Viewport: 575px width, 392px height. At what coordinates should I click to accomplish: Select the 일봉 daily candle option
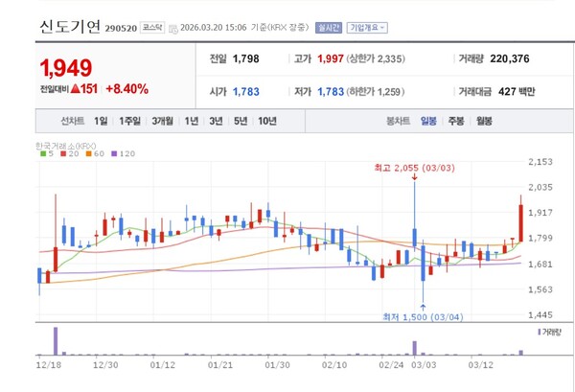pos(427,121)
